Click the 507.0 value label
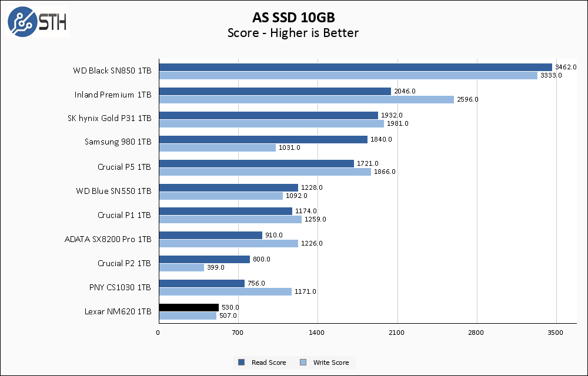588x376 pixels. coord(228,315)
